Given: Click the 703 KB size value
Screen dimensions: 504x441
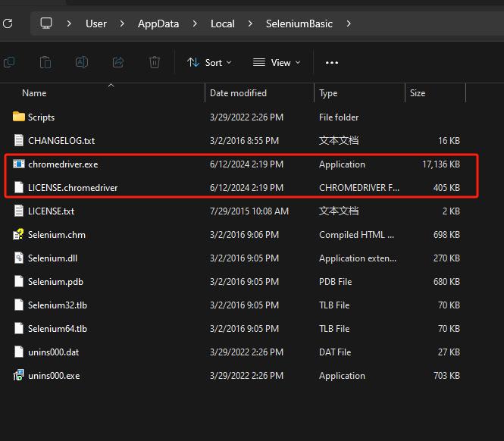Looking at the screenshot, I should tap(446, 375).
